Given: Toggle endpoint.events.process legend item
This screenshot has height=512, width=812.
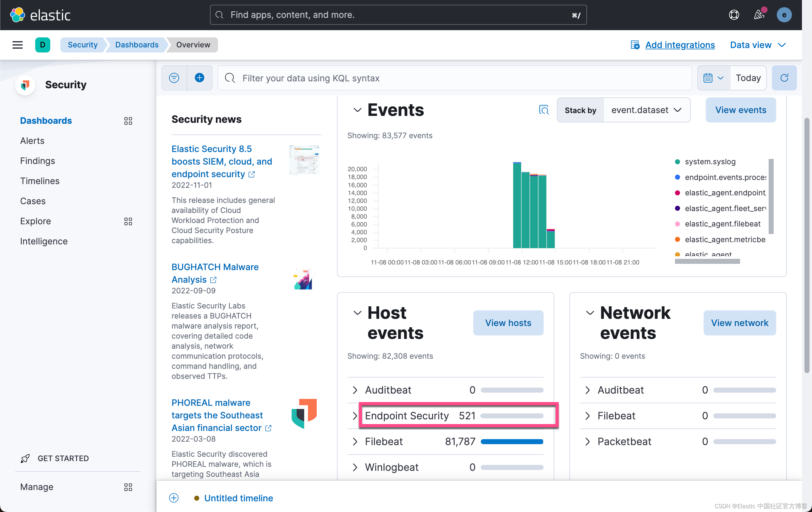Looking at the screenshot, I should [720, 177].
